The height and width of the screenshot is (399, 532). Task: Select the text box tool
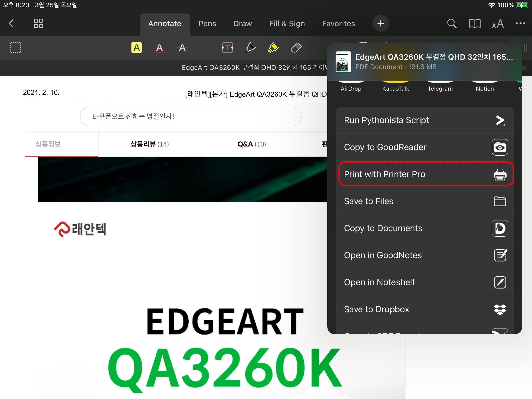(x=228, y=48)
